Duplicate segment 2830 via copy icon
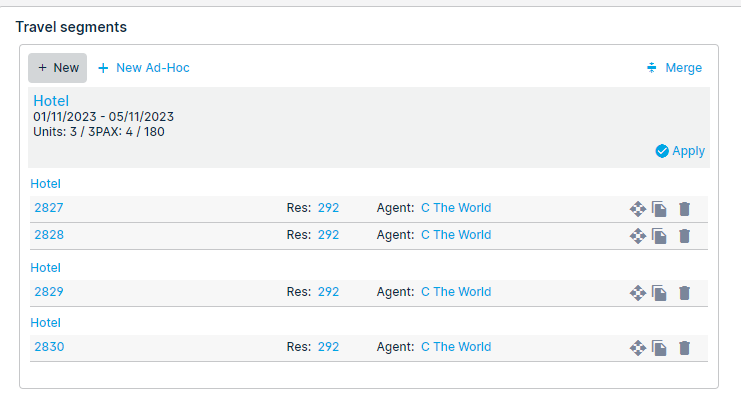 point(659,348)
